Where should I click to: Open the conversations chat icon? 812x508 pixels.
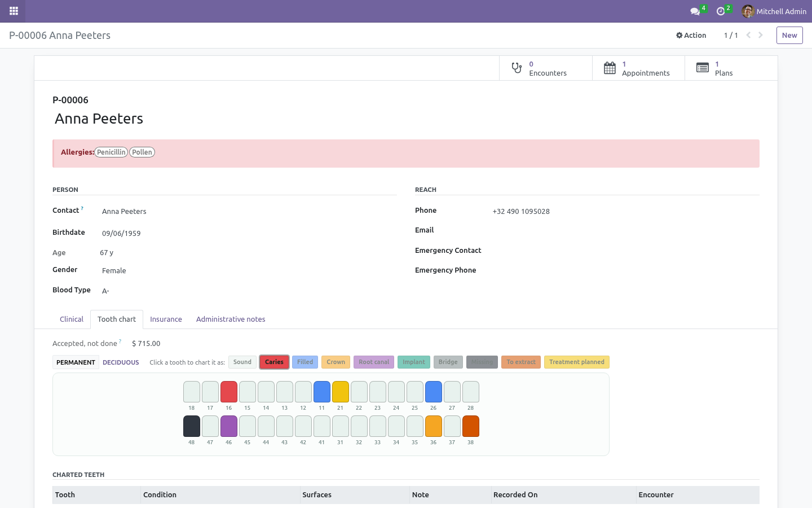[x=695, y=11]
